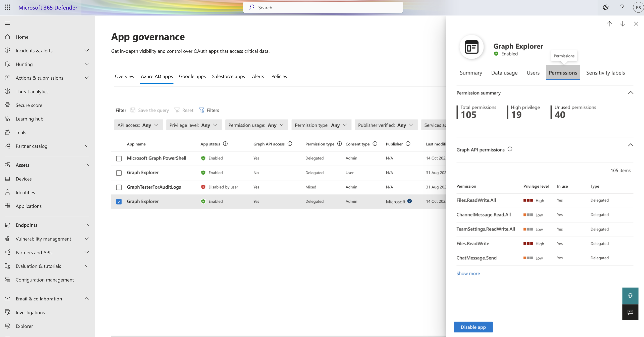The height and width of the screenshot is (337, 644).
Task: Click Show more permissions link
Action: pyautogui.click(x=468, y=273)
